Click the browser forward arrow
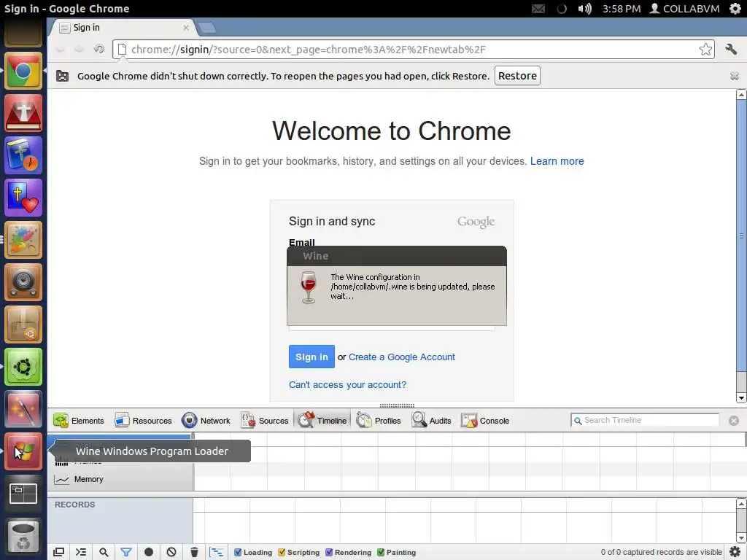747x560 pixels. pos(79,49)
